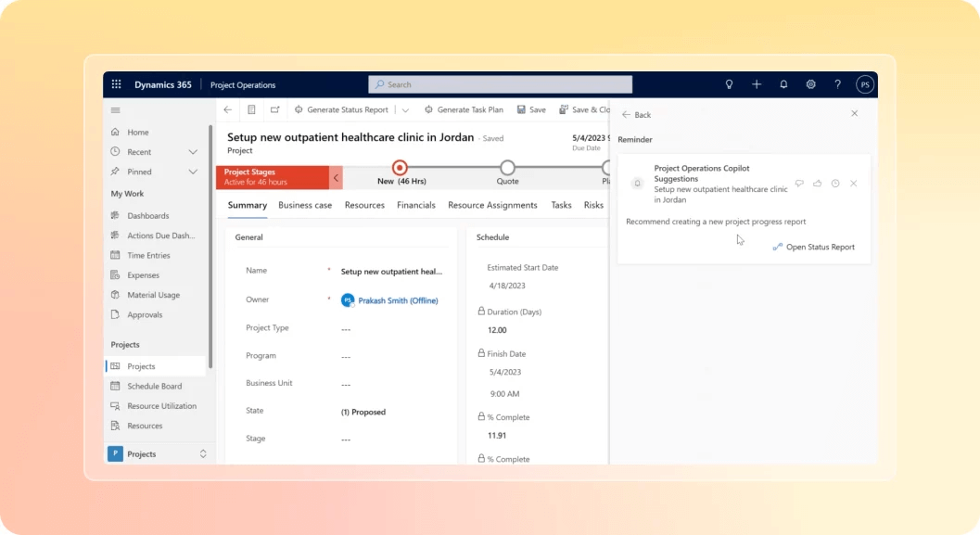Select the Quote stage on the process flow
The width and height of the screenshot is (980, 535).
pyautogui.click(x=507, y=170)
